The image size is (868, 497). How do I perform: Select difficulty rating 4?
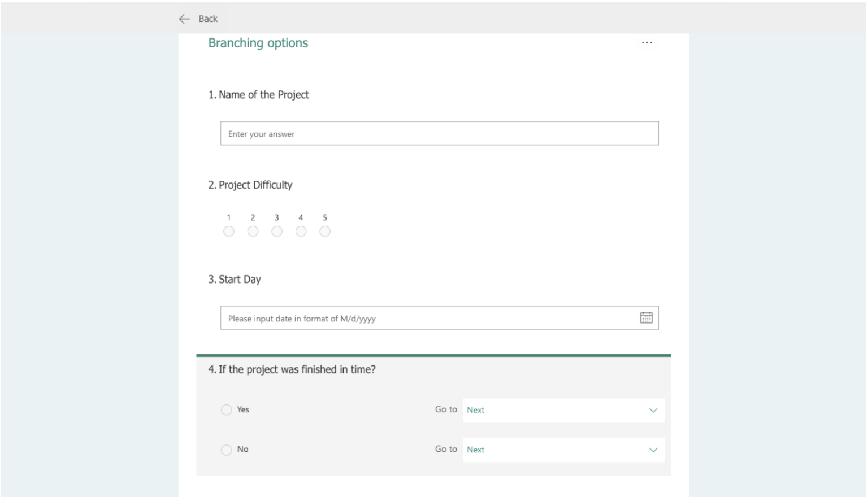[x=301, y=231]
